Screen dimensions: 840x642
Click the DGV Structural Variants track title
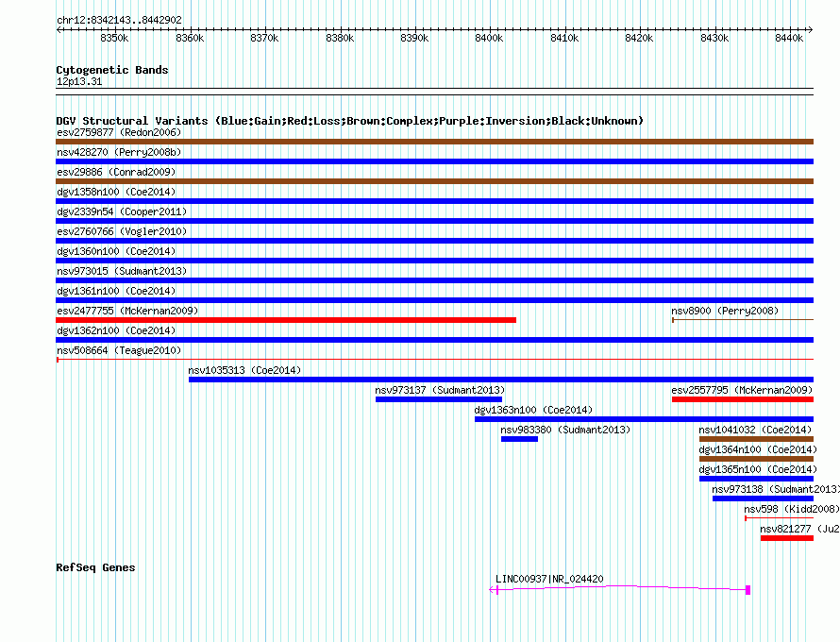pyautogui.click(x=349, y=121)
